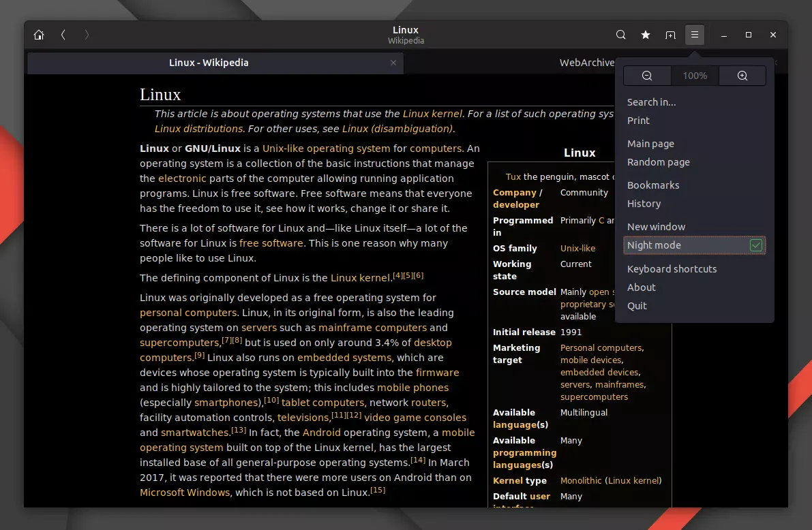This screenshot has width=812, height=530.
Task: Follow the Microsoft Windows link
Action: 185,493
